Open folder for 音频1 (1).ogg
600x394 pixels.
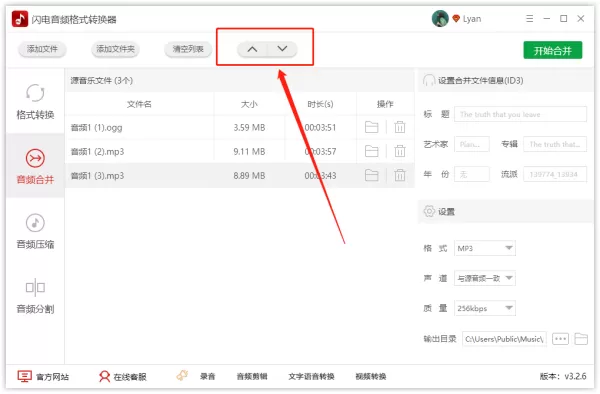pos(372,127)
